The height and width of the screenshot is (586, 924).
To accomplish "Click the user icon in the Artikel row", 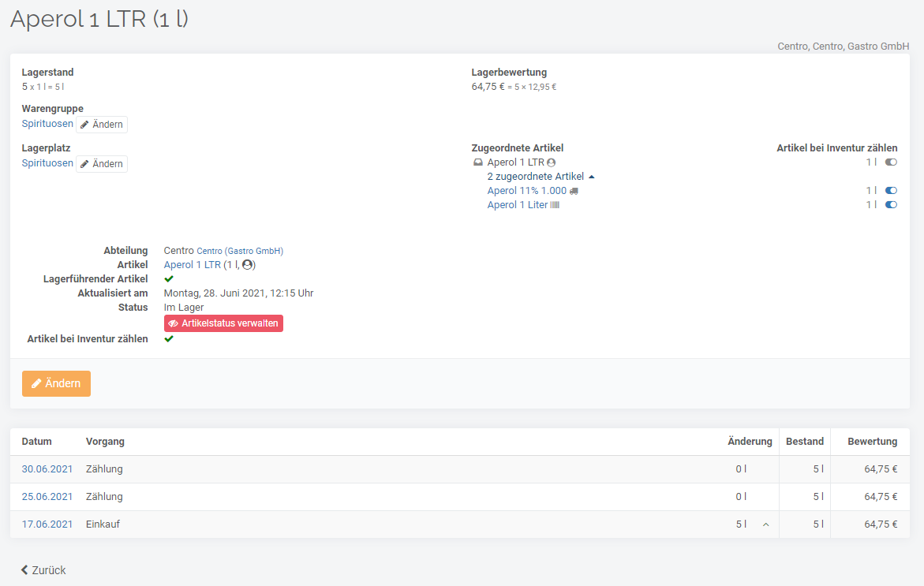I will [x=248, y=265].
